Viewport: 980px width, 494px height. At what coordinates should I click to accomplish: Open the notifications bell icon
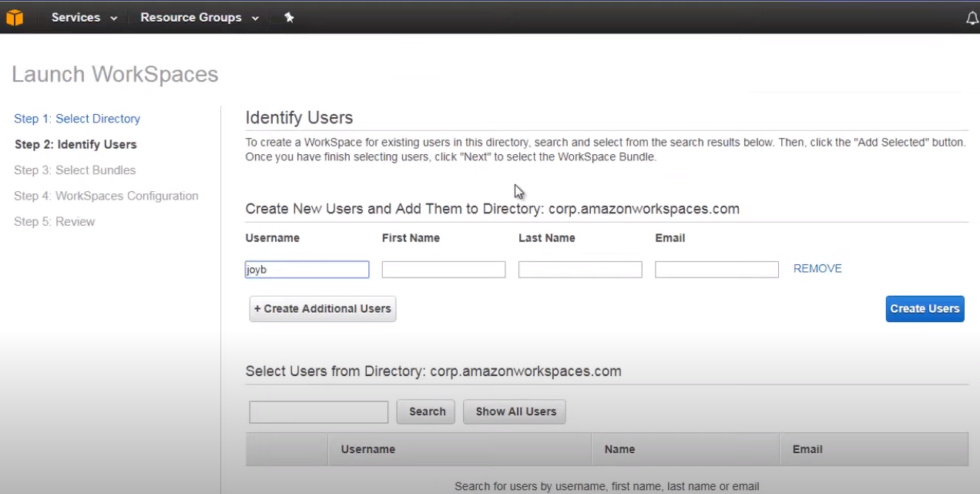point(972,17)
